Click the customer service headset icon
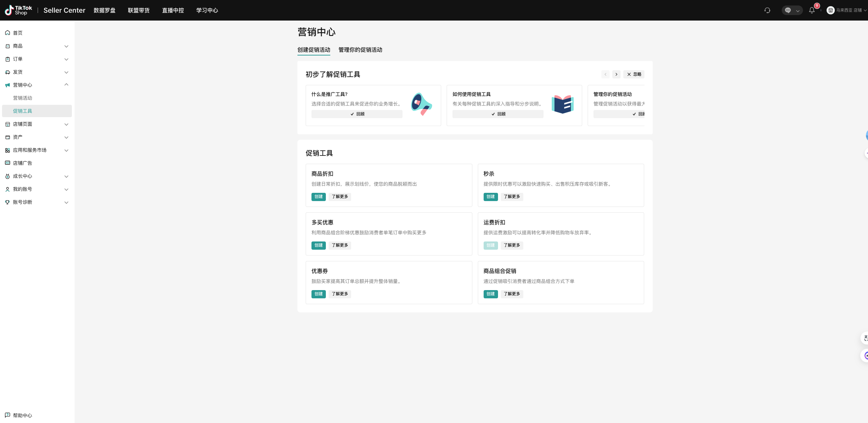The height and width of the screenshot is (423, 868). point(767,10)
